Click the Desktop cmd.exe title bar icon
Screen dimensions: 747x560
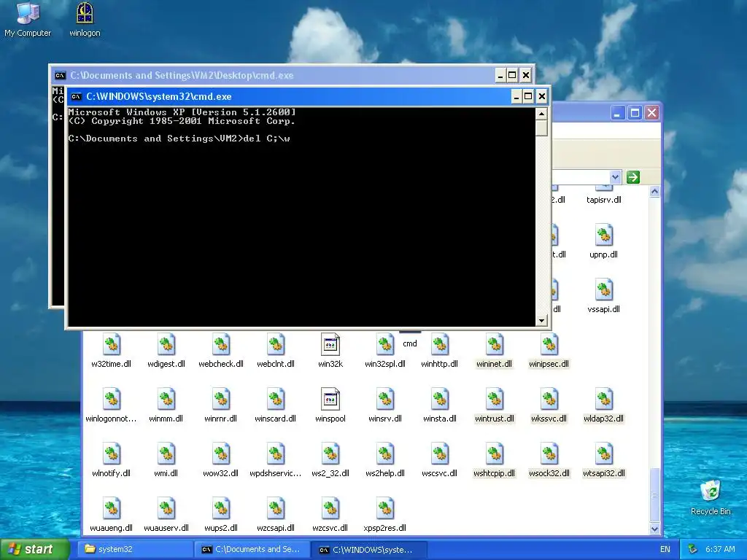(x=60, y=75)
